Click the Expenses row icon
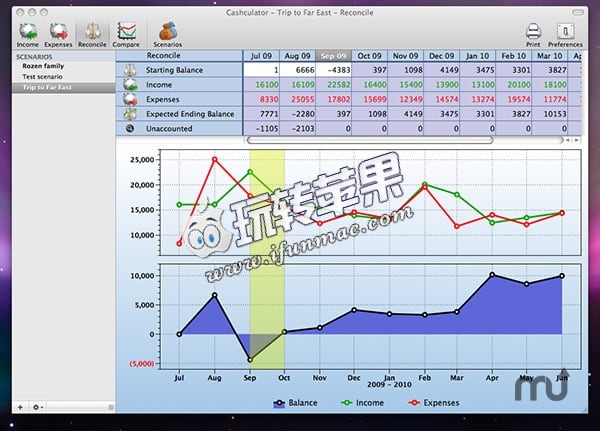 (130, 99)
